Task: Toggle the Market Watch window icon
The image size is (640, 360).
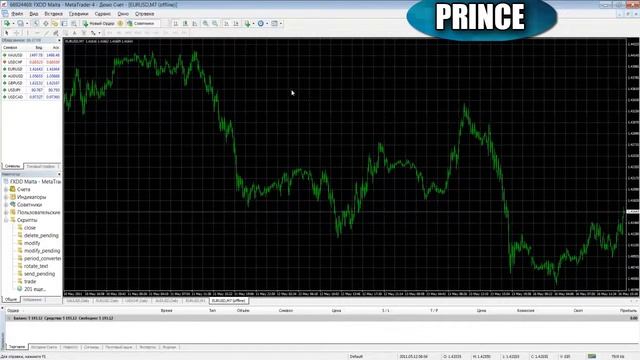Action: point(36,24)
